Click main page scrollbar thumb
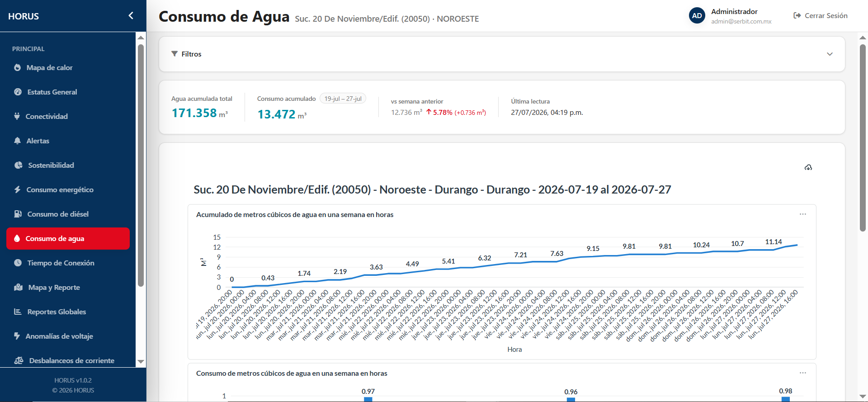 click(x=863, y=138)
